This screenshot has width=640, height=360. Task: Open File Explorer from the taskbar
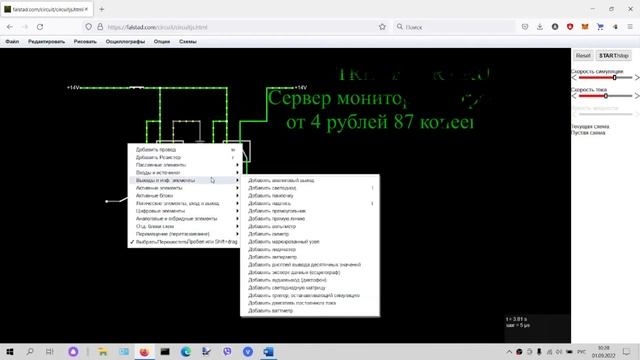click(x=103, y=351)
